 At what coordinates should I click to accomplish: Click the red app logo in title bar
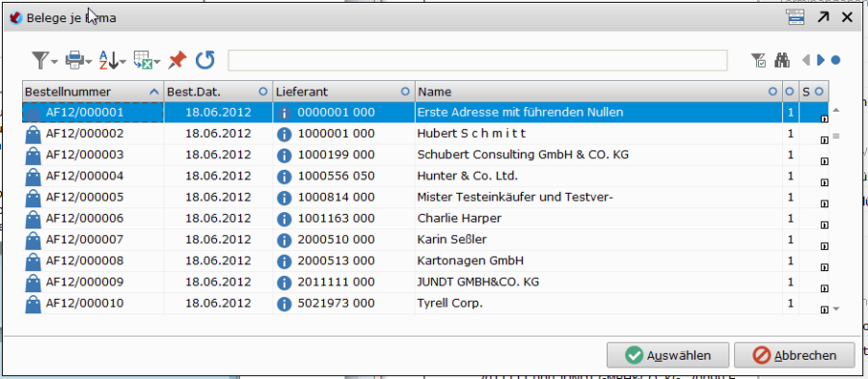(x=16, y=17)
